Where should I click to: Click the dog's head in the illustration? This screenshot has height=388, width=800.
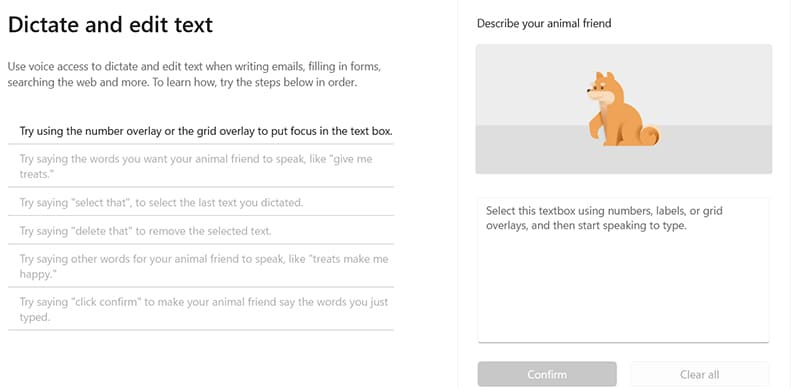click(603, 88)
